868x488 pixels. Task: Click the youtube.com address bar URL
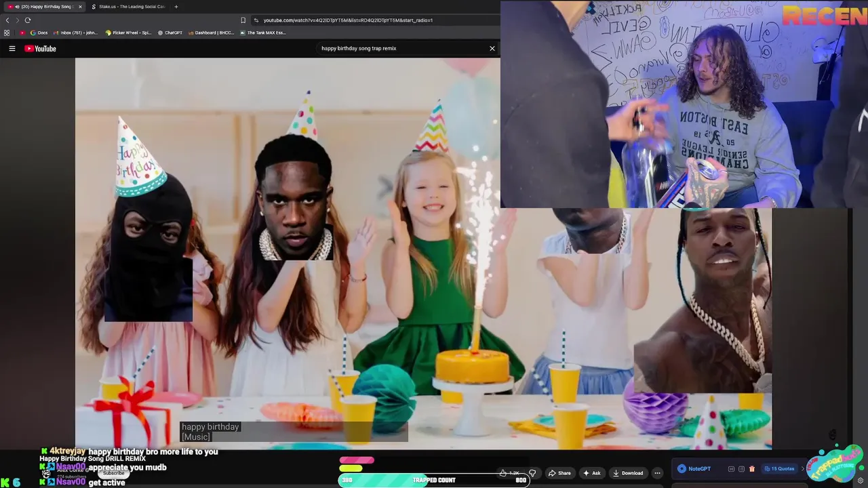click(x=348, y=20)
